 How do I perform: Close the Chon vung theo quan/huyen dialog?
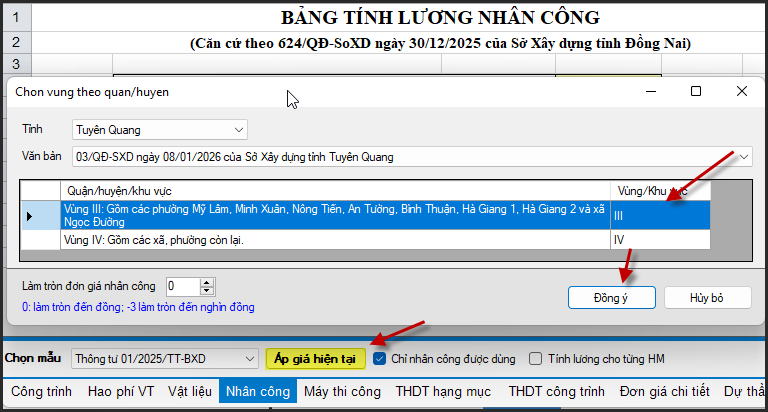pos(741,91)
